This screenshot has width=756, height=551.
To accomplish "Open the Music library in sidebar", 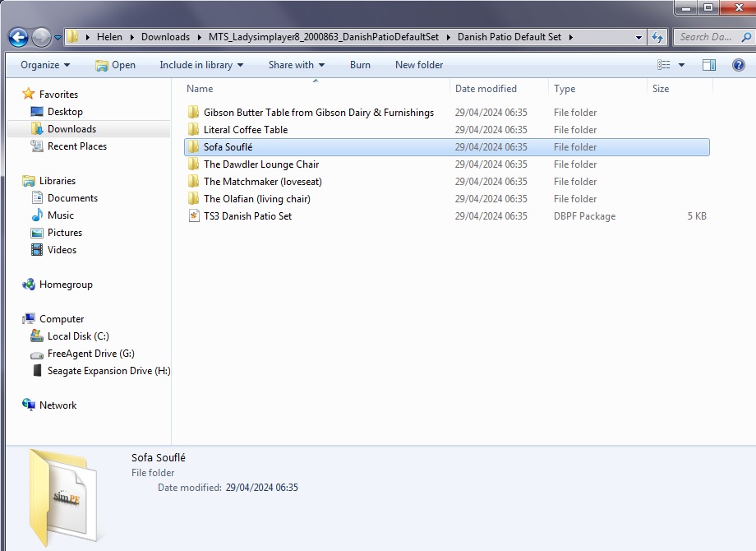I will pos(60,215).
